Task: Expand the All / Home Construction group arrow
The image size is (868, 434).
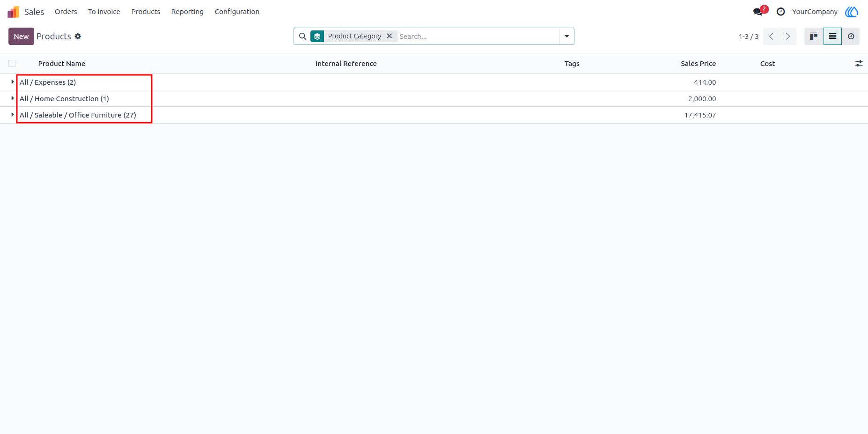Action: 13,98
